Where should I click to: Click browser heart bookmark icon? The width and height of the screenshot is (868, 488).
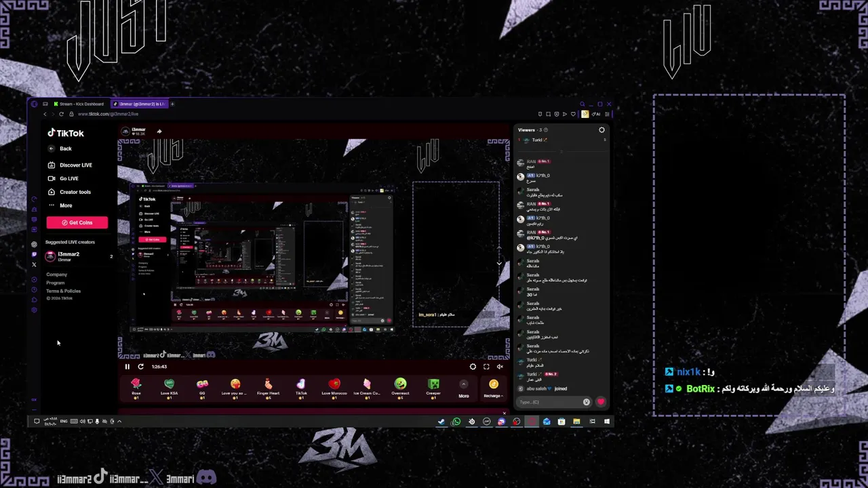point(573,114)
